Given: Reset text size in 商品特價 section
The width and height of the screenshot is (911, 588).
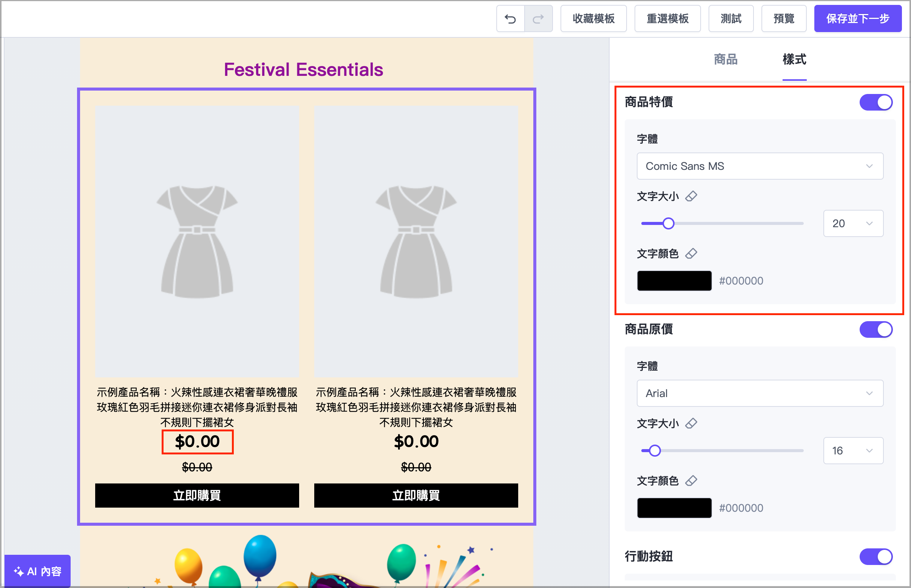Looking at the screenshot, I should click(x=691, y=196).
